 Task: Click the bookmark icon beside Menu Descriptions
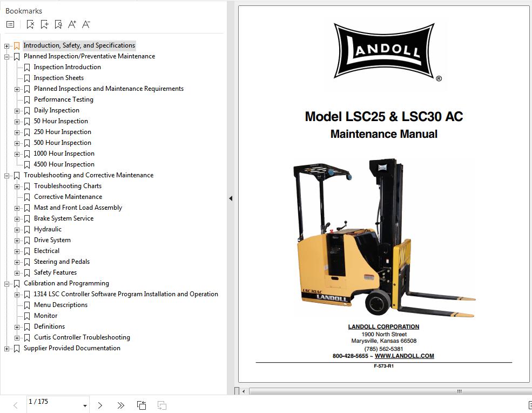(27, 305)
